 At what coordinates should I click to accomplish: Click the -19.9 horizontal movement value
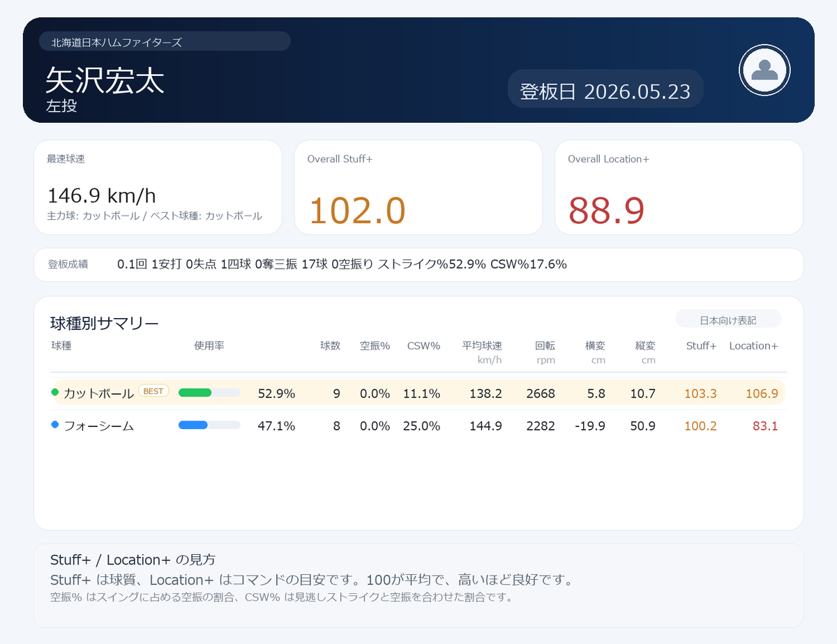tap(589, 426)
